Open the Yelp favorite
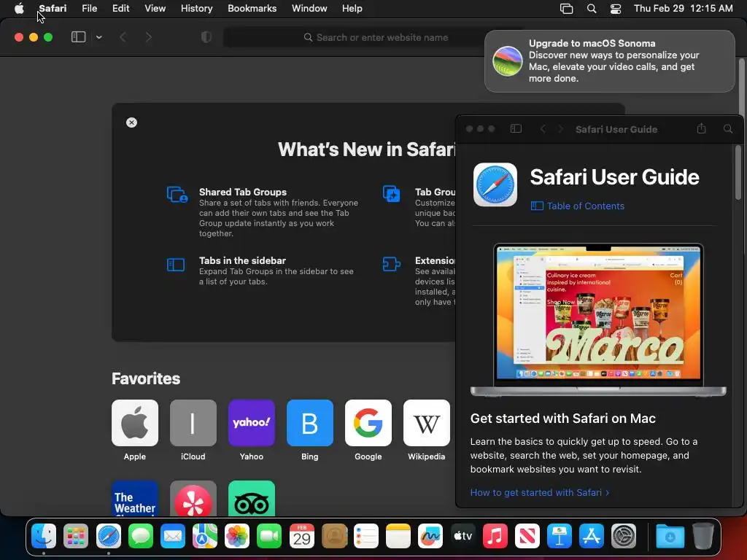Screen dimensions: 747x560 pos(193,499)
